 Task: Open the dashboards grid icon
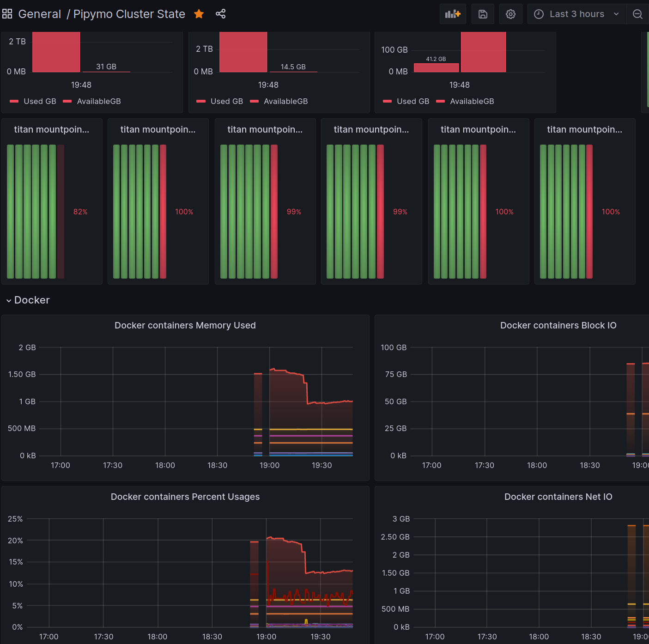point(7,14)
